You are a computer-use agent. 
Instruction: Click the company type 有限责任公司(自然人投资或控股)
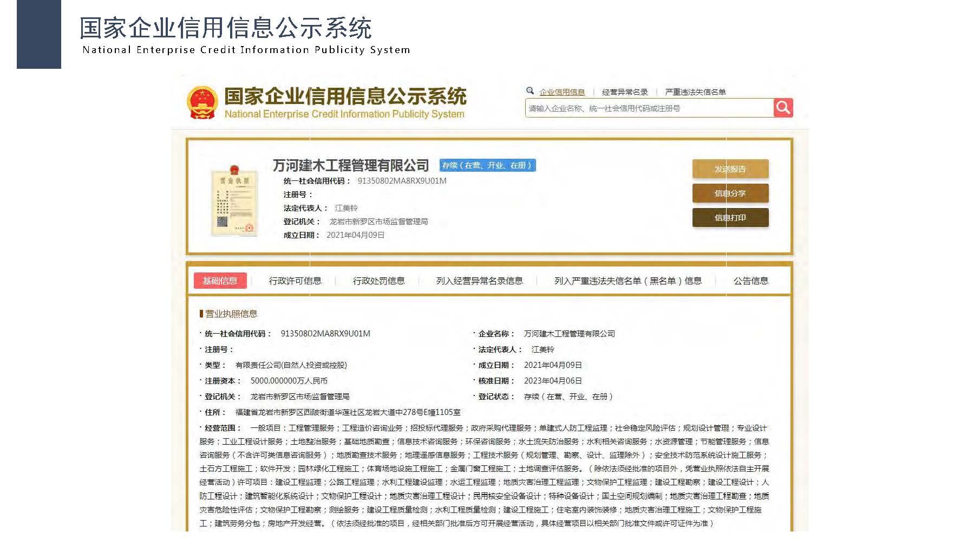coord(291,365)
